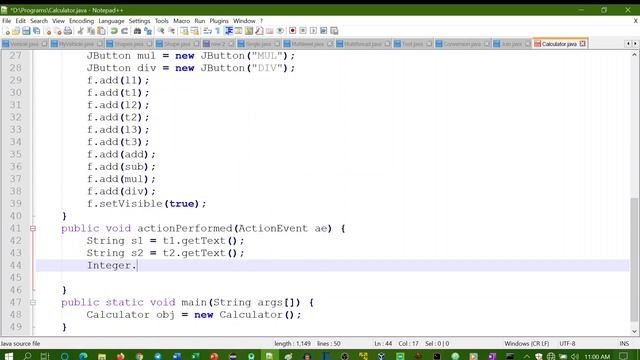The image size is (640, 360).
Task: Collapse the main method fold marker
Action: pos(33,302)
